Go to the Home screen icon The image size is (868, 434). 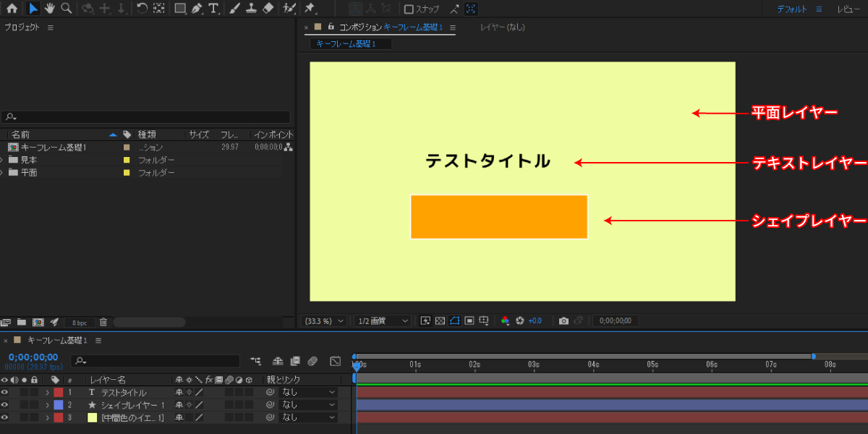12,9
